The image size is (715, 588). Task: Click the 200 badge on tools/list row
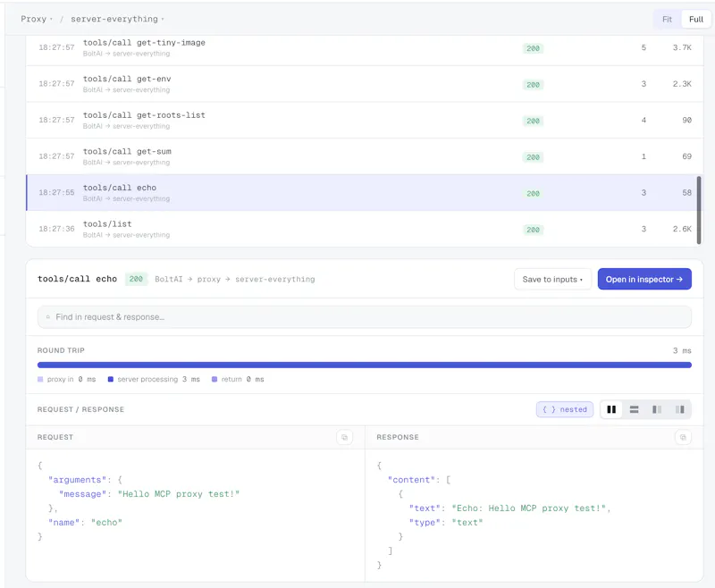(x=533, y=230)
